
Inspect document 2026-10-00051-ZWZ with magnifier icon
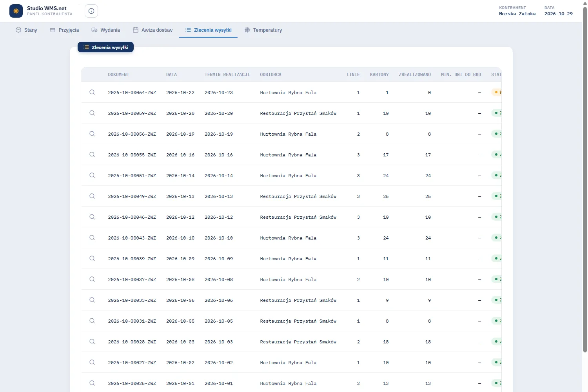point(92,175)
